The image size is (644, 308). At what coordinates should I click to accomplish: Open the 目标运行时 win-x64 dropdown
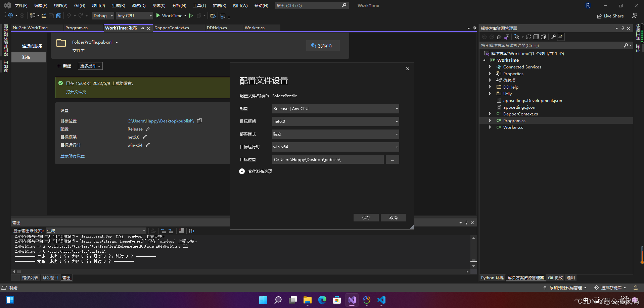[x=335, y=147]
